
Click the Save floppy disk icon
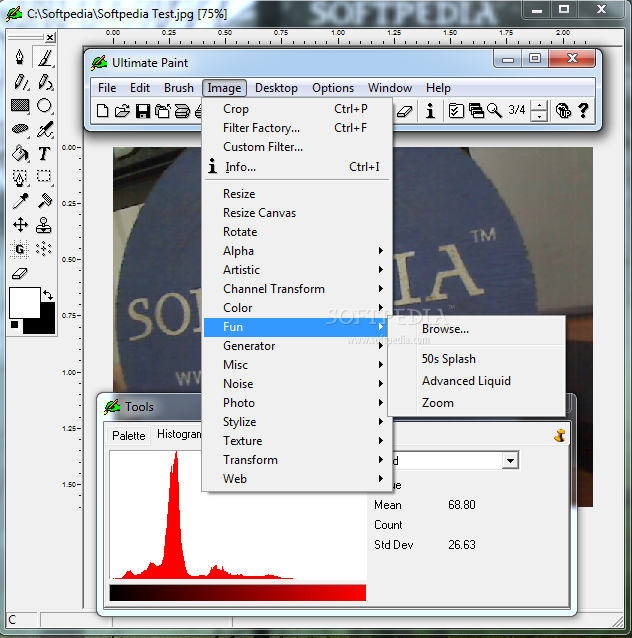(x=142, y=111)
